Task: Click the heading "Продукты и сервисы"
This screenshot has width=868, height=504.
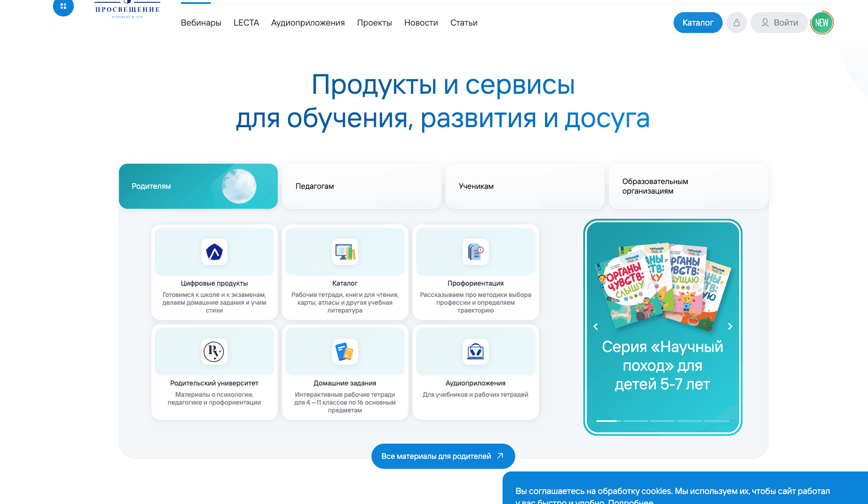Action: point(443,84)
